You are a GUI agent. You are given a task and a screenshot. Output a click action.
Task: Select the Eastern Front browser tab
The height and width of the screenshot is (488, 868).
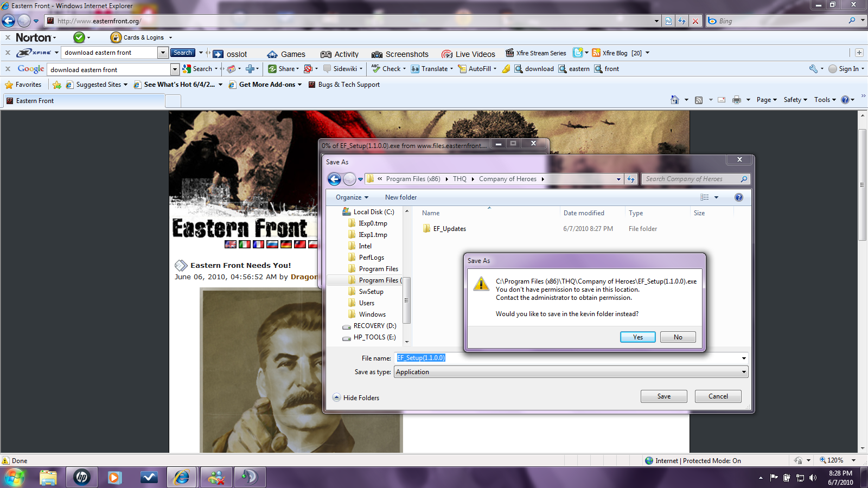[x=84, y=101]
